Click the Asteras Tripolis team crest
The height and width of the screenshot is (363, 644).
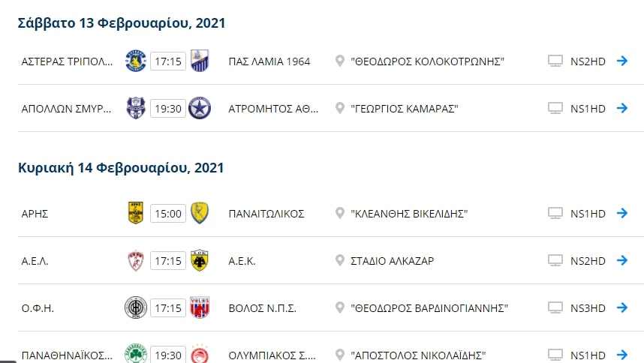136,61
